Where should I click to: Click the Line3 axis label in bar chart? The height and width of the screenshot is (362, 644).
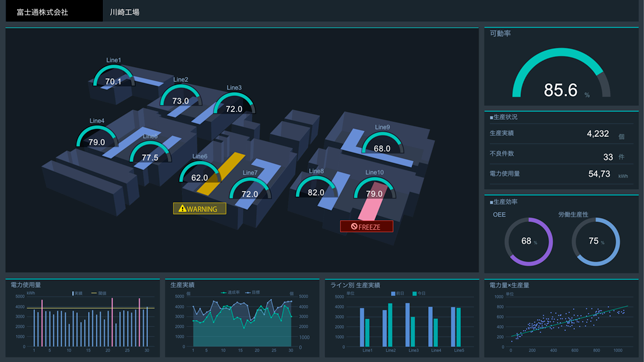coord(414,350)
